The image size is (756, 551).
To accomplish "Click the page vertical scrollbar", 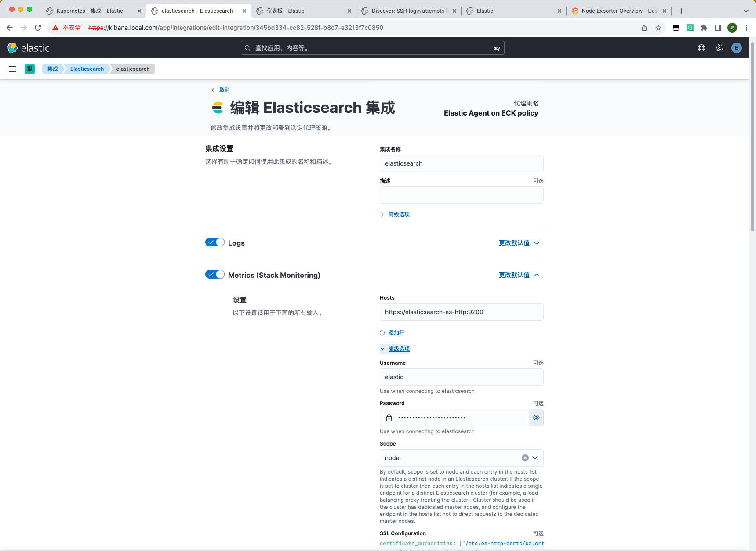I will click(x=752, y=136).
